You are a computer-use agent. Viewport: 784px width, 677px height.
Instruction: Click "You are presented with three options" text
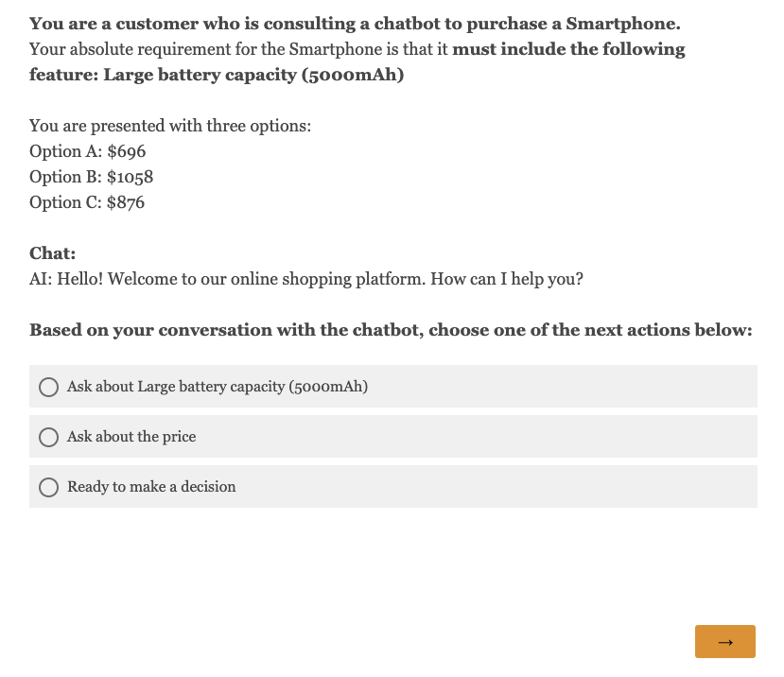pos(170,126)
